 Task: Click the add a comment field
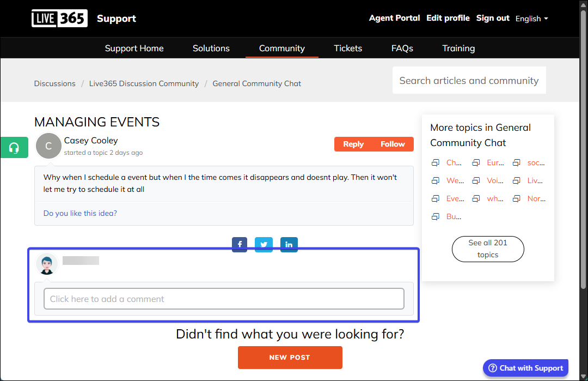224,299
